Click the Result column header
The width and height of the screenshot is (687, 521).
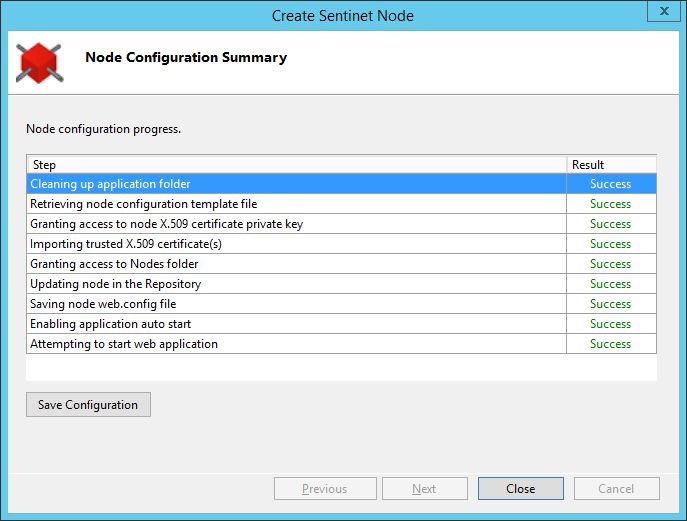[612, 165]
